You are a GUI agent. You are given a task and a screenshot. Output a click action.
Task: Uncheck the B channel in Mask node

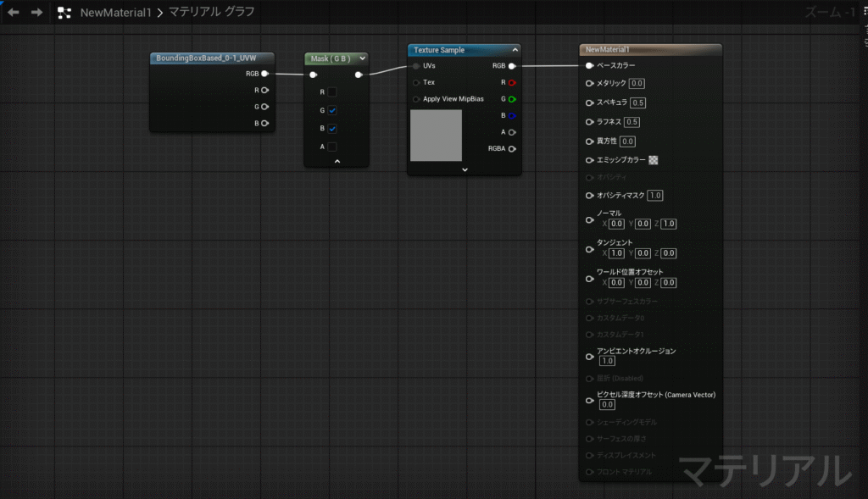(332, 128)
